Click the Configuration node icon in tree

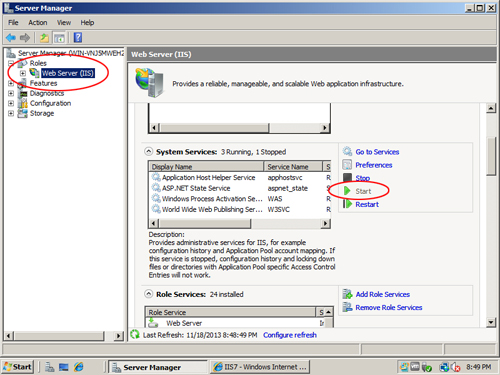(x=23, y=103)
